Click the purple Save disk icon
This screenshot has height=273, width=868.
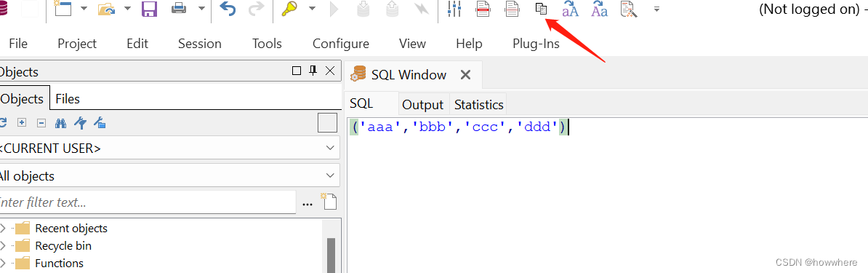[150, 9]
